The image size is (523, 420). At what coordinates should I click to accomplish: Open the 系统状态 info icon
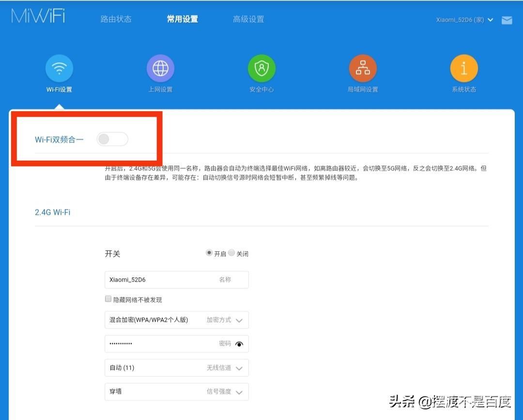(464, 69)
